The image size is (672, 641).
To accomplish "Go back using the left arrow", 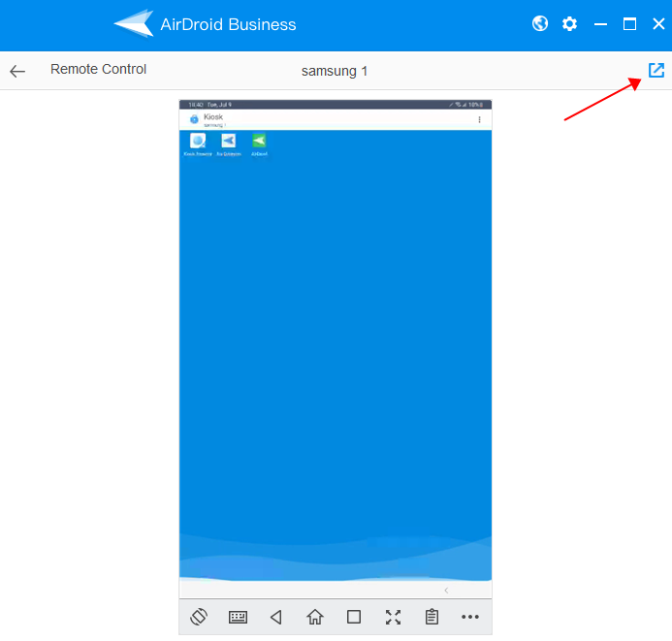I will [x=17, y=71].
